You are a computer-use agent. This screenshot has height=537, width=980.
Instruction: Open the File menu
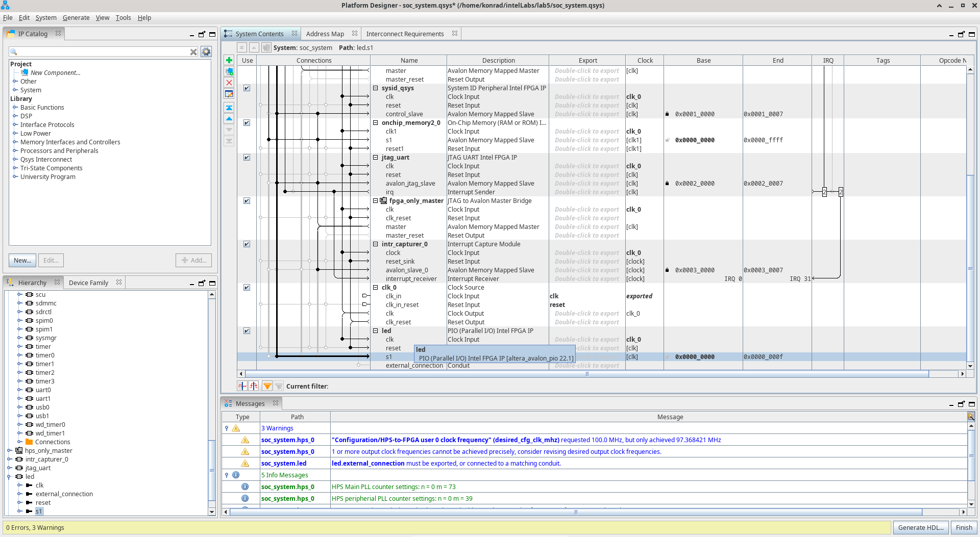[8, 17]
